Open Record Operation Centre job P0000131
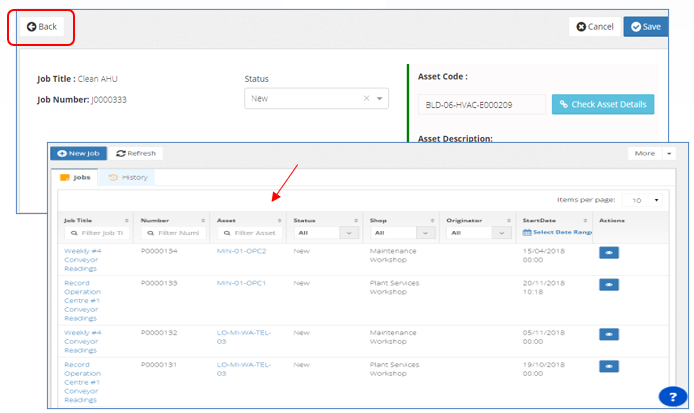 (82, 382)
